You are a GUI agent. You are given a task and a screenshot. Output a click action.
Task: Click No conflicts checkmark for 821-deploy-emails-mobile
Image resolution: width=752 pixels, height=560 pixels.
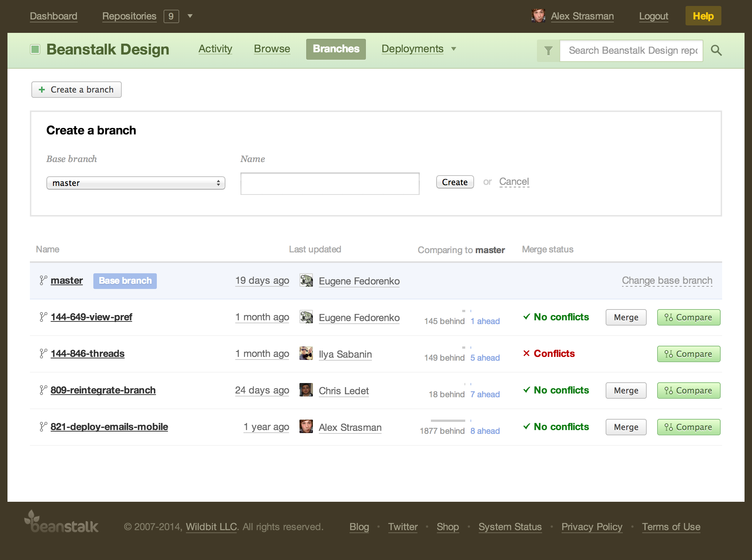[x=526, y=426]
